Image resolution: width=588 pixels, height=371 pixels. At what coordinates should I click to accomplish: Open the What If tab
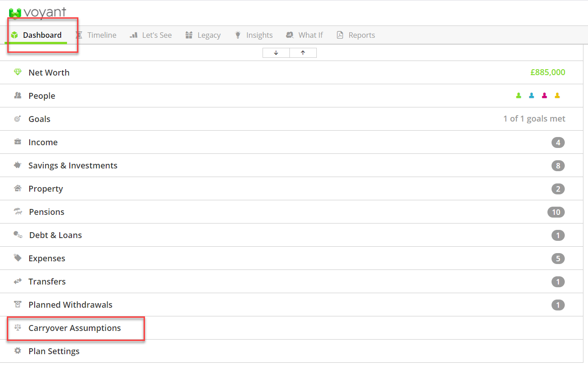pos(304,35)
